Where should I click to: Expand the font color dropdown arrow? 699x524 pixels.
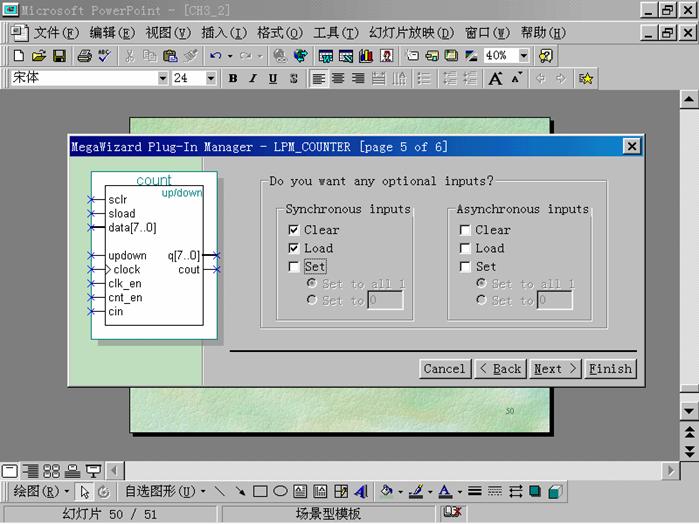click(x=460, y=492)
